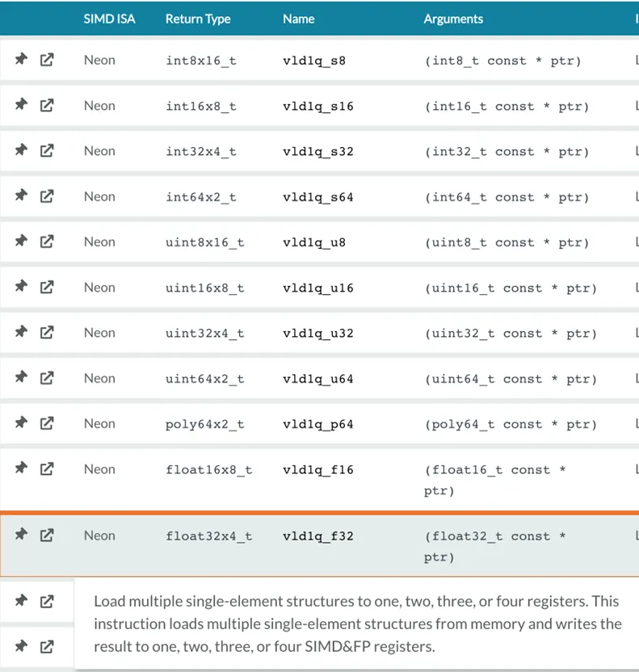Click the SIMD ISA column header
The image size is (639, 672).
click(110, 19)
